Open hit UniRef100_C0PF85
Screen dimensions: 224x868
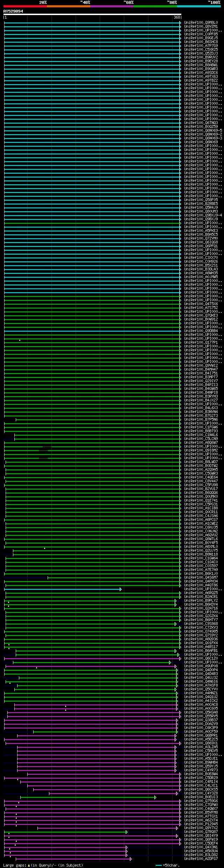pyautogui.click(x=201, y=34)
